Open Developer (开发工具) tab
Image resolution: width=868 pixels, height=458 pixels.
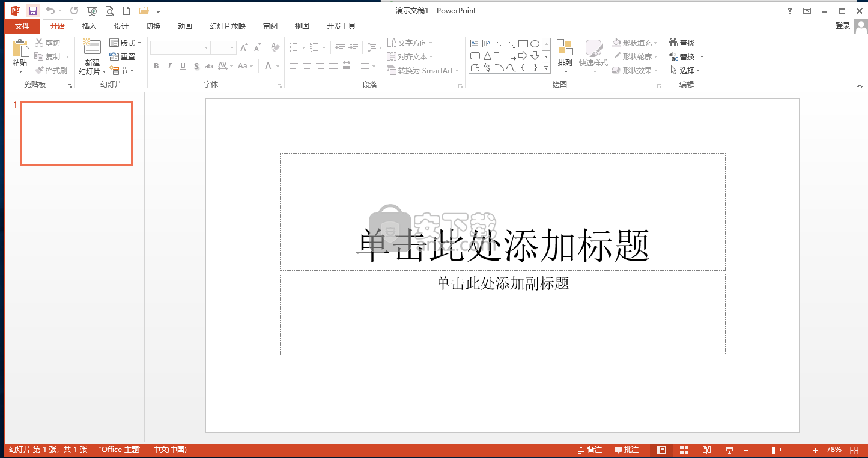coord(341,26)
